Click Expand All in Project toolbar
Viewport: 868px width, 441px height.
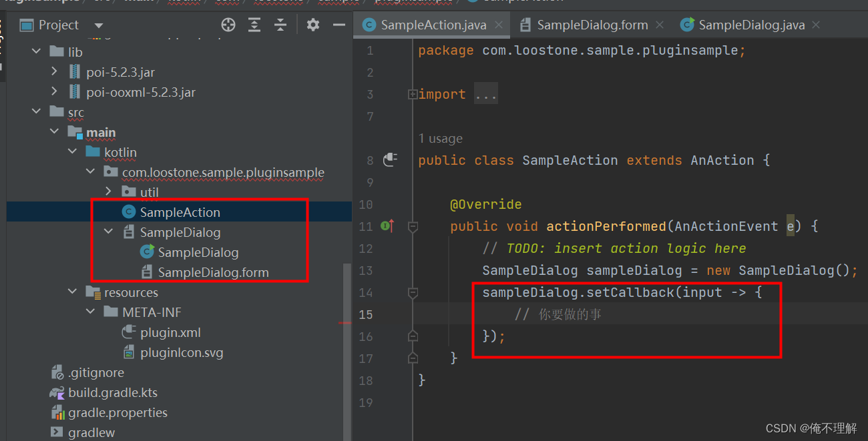click(x=254, y=25)
